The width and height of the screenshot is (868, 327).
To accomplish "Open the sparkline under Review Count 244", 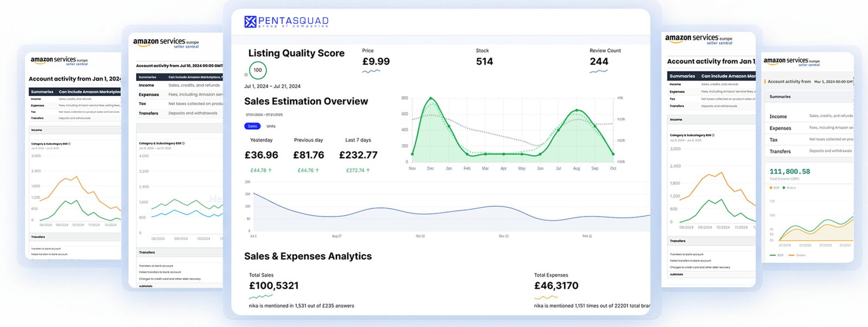I will pyautogui.click(x=598, y=71).
